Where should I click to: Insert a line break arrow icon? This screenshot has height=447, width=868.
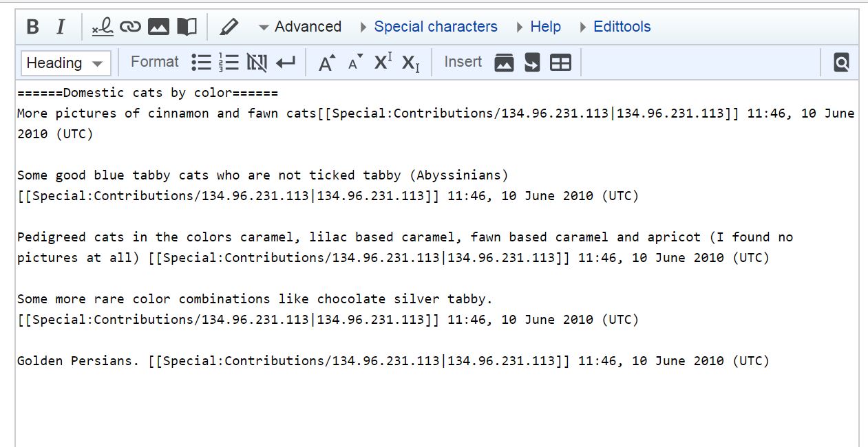pos(285,63)
